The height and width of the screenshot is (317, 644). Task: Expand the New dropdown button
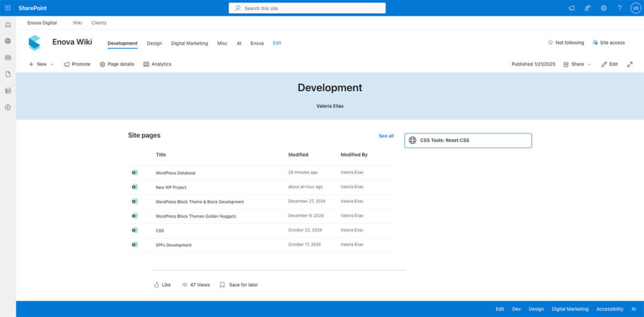41,64
